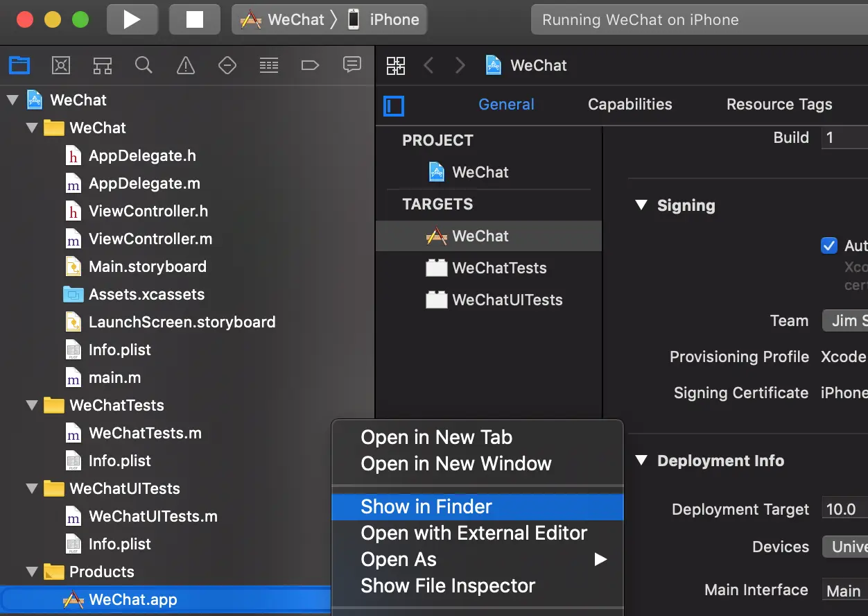Image resolution: width=868 pixels, height=616 pixels.
Task: Open LaunchScreen.storyboard file
Action: pyautogui.click(x=182, y=322)
